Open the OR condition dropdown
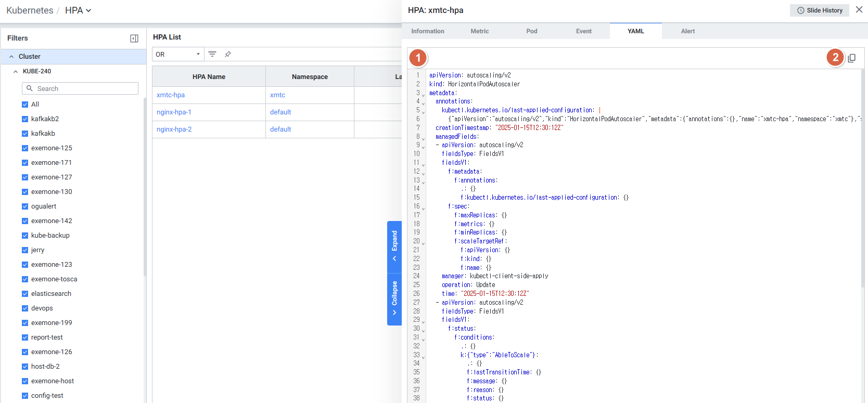This screenshot has height=403, width=868. (x=177, y=54)
